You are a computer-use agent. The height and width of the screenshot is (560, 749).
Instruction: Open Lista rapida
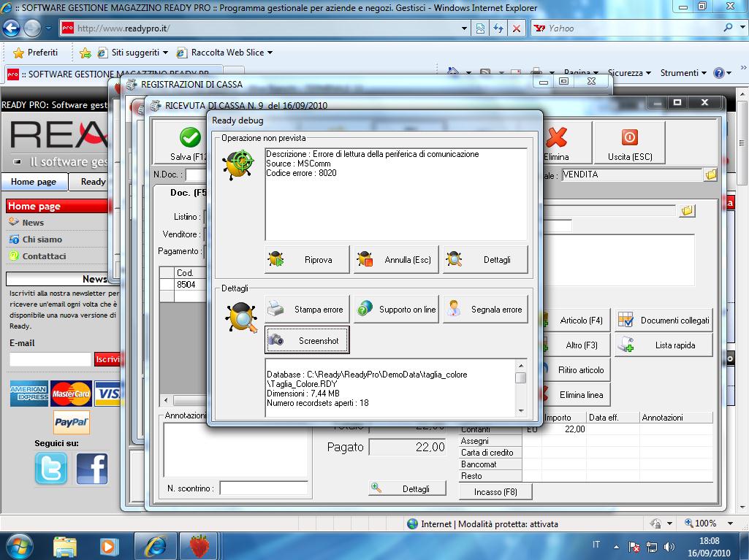(x=664, y=345)
